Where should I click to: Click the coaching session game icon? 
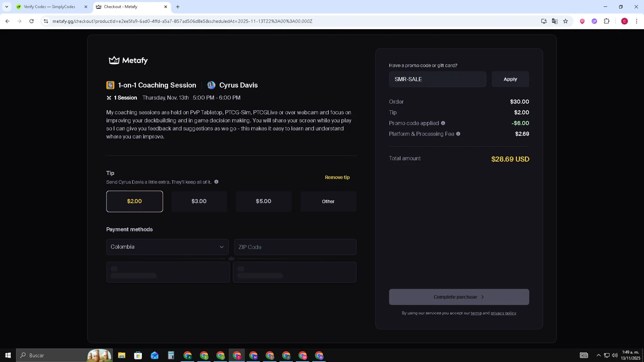(110, 85)
